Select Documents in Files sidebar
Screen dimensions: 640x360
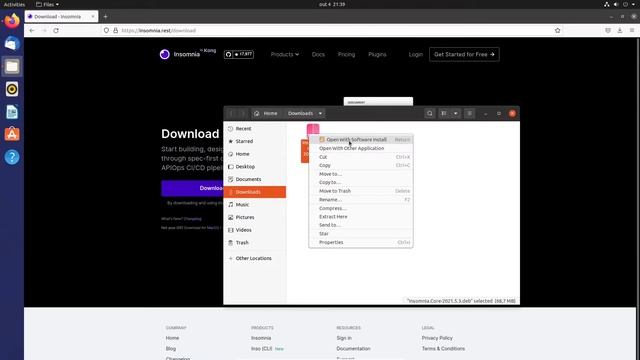click(x=255, y=179)
